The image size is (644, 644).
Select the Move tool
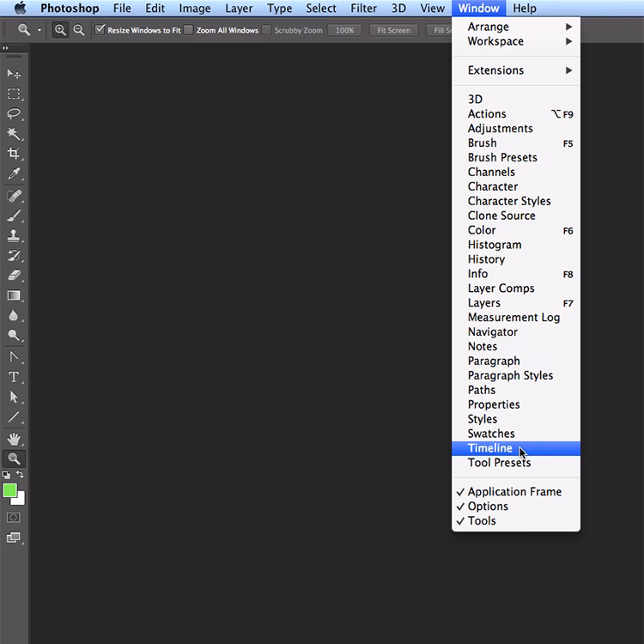coord(14,74)
